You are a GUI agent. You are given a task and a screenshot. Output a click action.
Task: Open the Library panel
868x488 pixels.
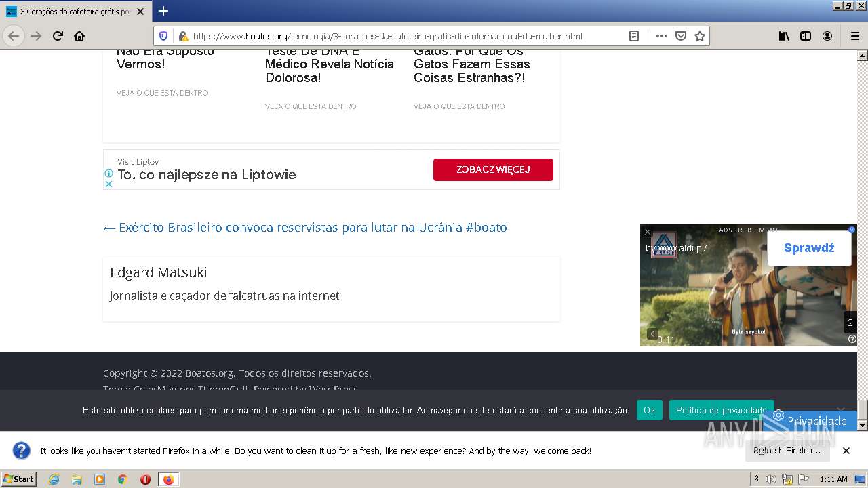pos(784,36)
